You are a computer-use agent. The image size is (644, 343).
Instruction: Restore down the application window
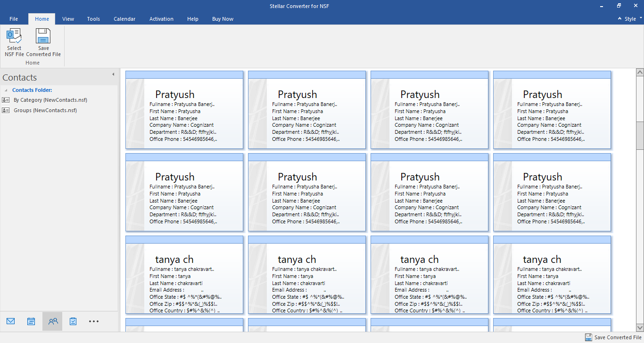(619, 6)
